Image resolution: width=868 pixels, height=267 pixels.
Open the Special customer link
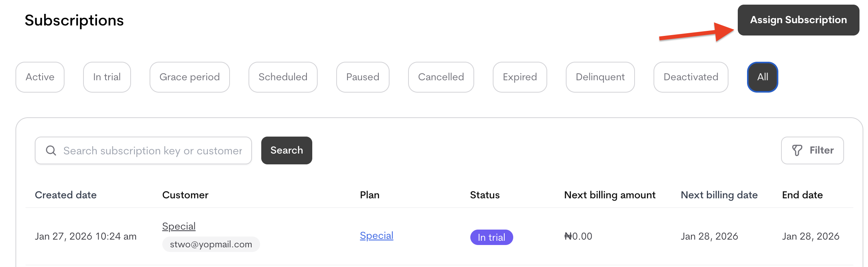click(179, 226)
